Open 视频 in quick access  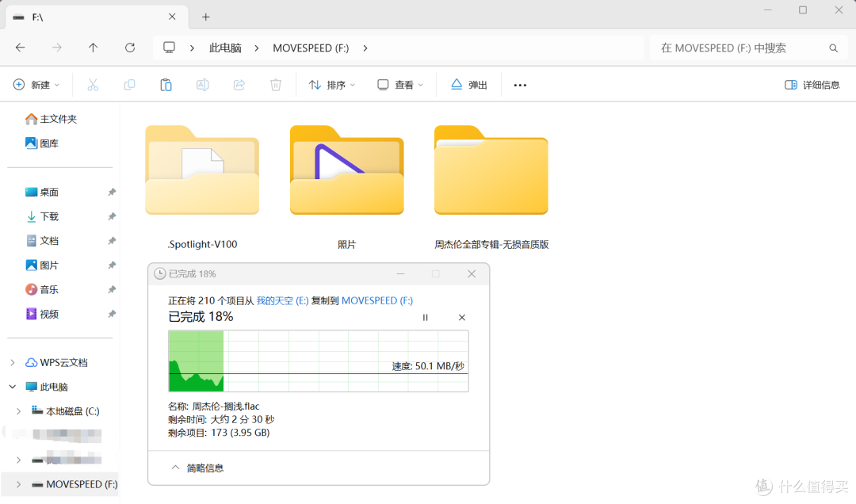[42, 314]
